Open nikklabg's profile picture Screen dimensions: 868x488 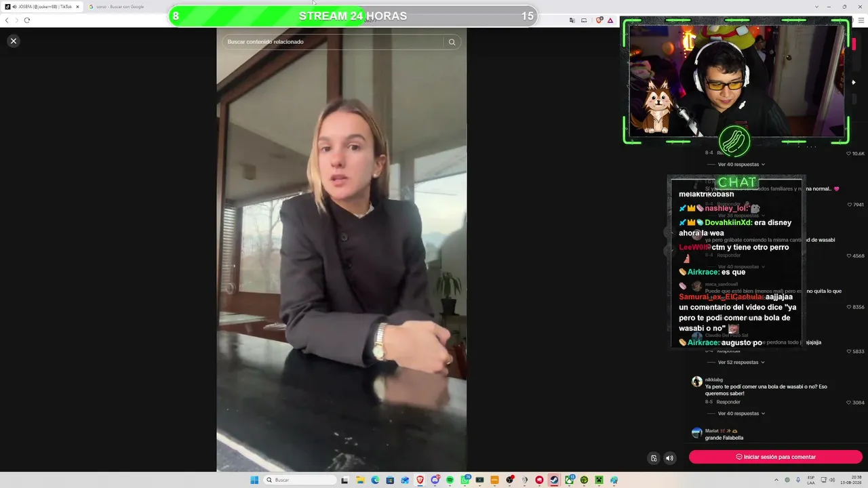(696, 382)
